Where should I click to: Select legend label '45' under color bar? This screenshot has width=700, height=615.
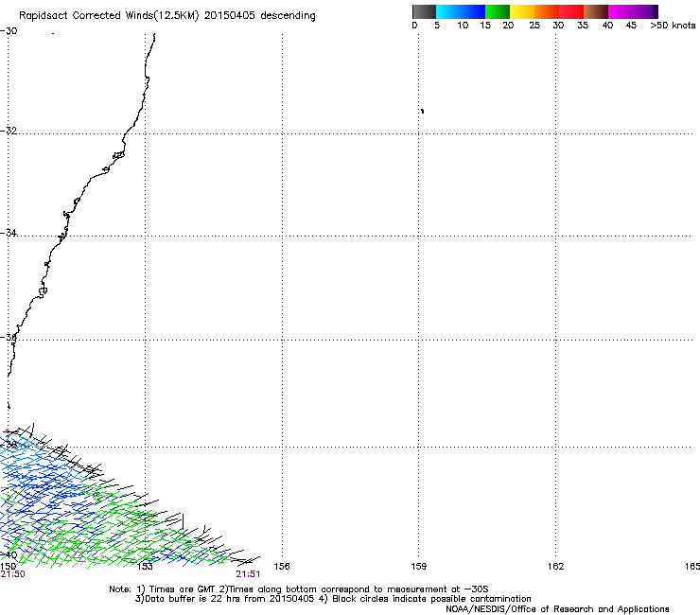click(x=631, y=26)
